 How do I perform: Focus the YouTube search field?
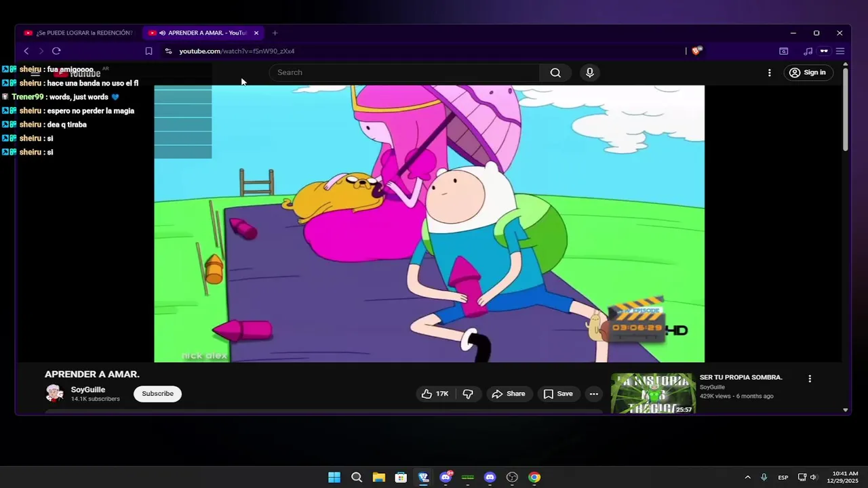(404, 73)
